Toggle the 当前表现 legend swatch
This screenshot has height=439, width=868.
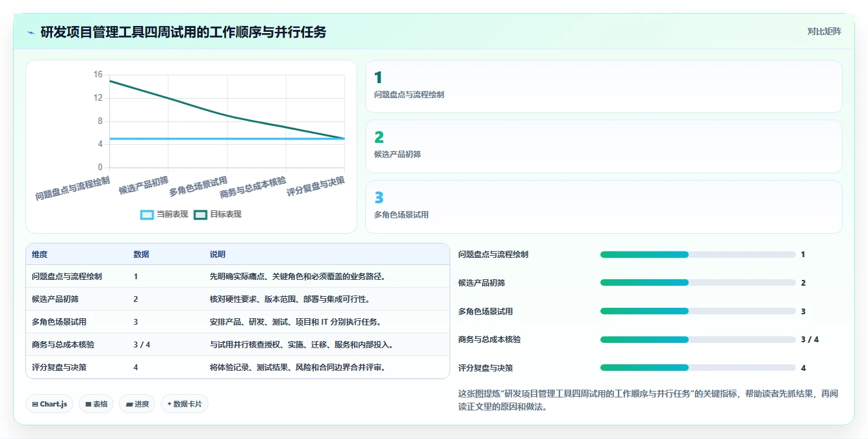[147, 214]
